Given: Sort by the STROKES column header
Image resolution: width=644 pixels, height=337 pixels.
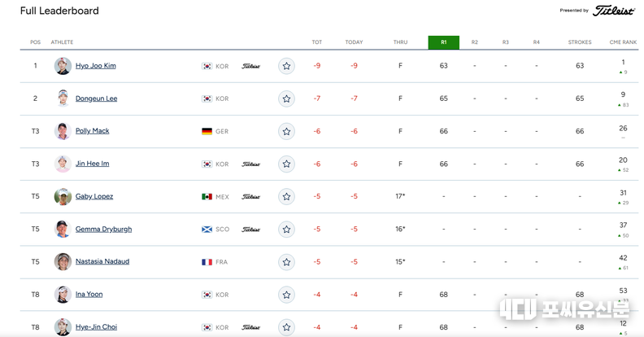Looking at the screenshot, I should [x=580, y=42].
